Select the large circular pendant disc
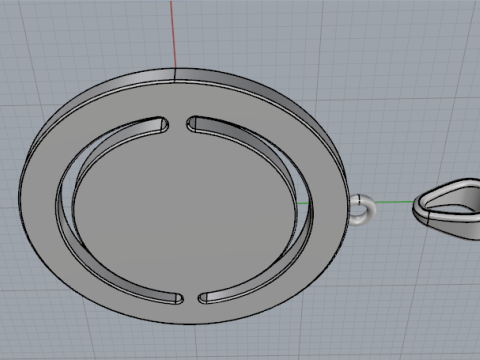 pyautogui.click(x=183, y=197)
